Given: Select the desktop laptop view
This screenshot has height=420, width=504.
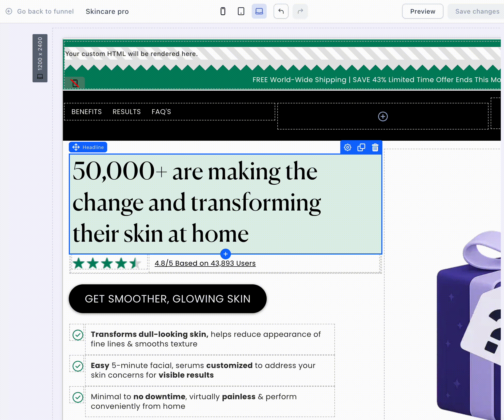Looking at the screenshot, I should (x=259, y=11).
